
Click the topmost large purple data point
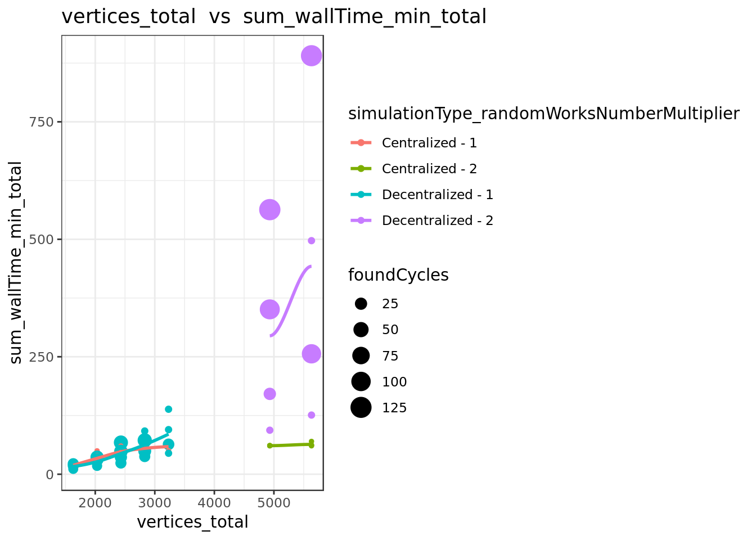[x=311, y=56]
